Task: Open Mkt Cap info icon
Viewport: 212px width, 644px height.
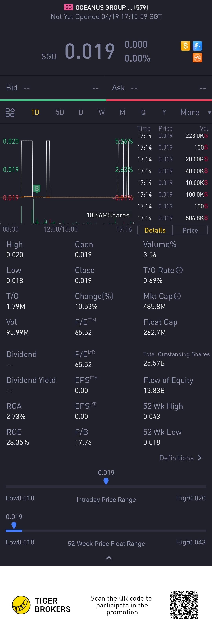Action: 177,296
